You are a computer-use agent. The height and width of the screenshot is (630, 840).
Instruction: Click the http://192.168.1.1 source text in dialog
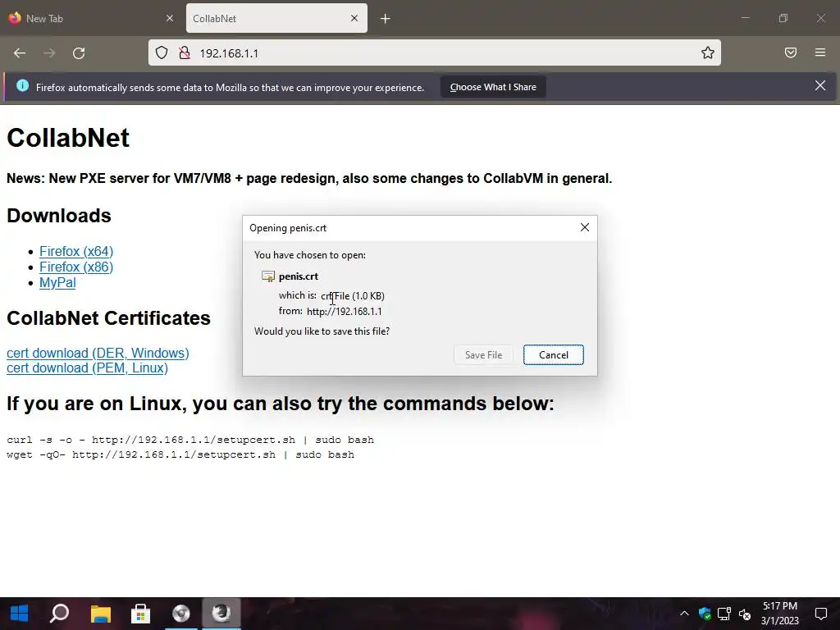point(345,311)
